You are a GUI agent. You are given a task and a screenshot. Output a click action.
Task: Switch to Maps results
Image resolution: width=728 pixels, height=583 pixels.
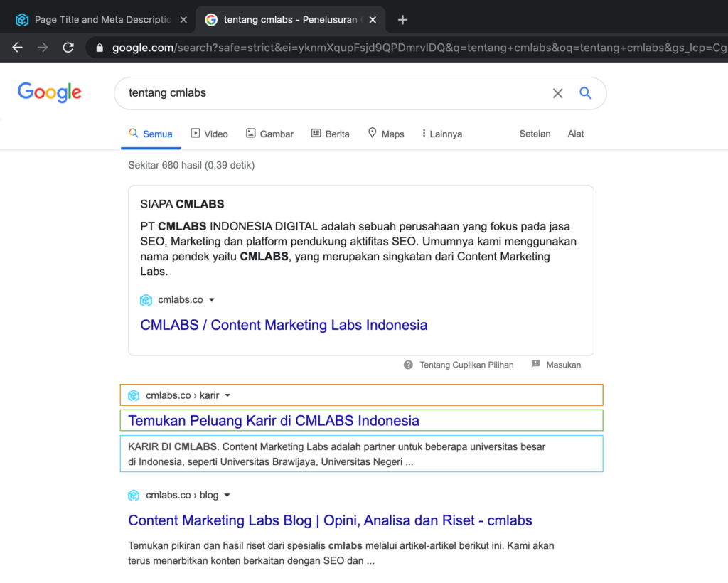pyautogui.click(x=386, y=134)
